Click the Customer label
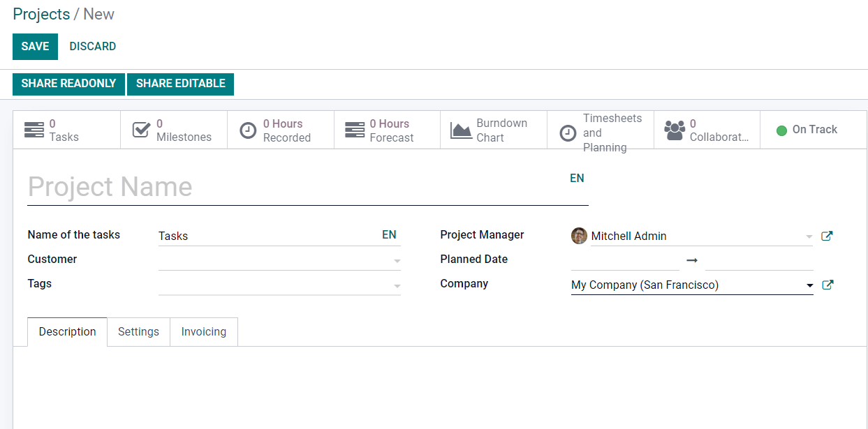This screenshot has width=868, height=429. pos(52,259)
